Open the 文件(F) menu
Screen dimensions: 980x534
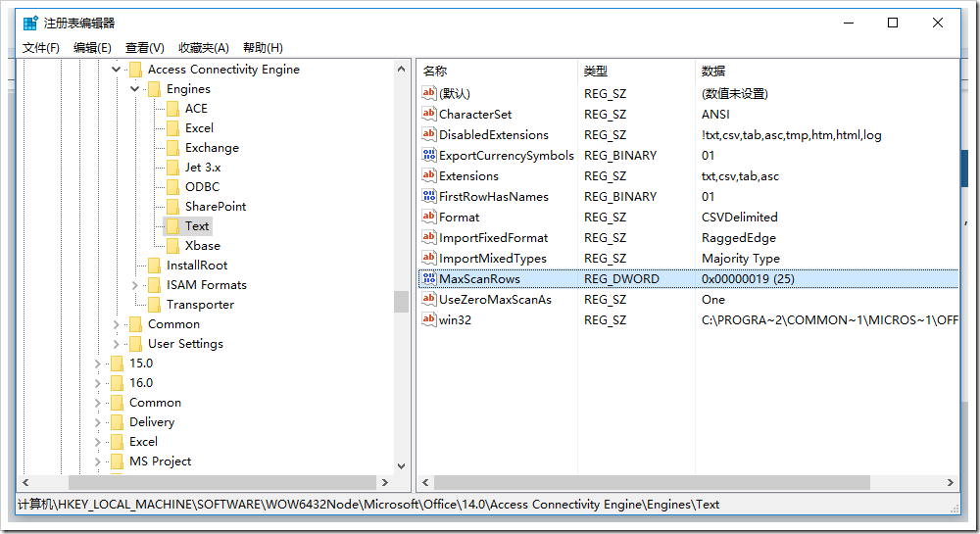pos(40,48)
